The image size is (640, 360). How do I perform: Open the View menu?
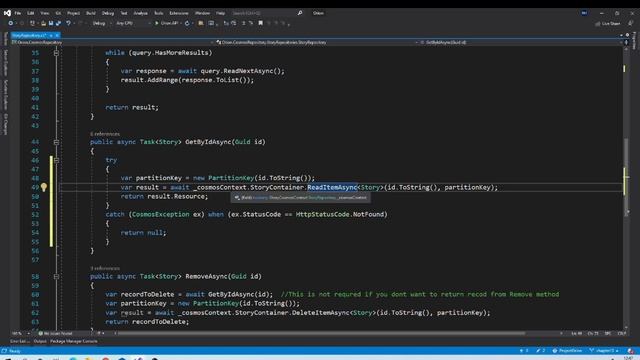44,13
